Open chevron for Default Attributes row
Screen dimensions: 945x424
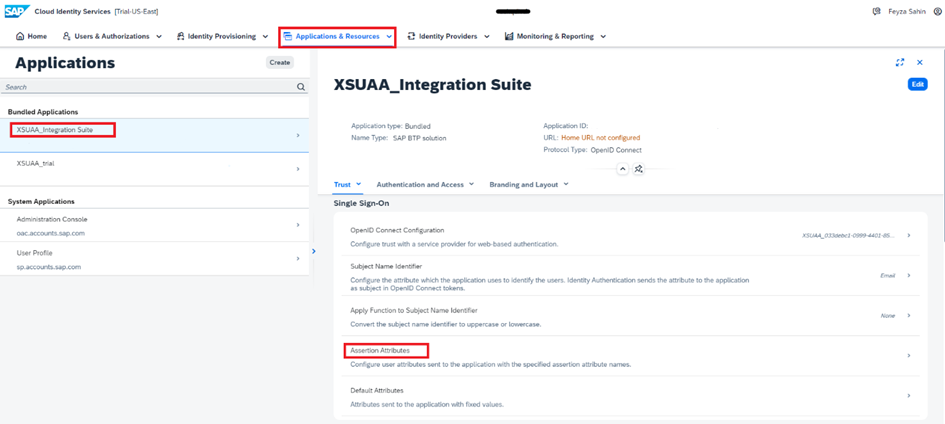pos(909,396)
